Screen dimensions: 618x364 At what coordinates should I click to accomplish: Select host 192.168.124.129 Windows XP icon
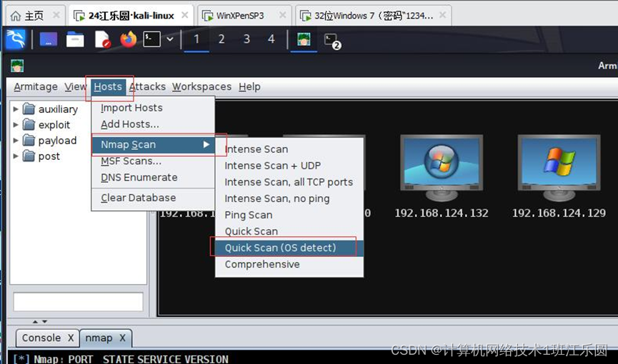[559, 168]
